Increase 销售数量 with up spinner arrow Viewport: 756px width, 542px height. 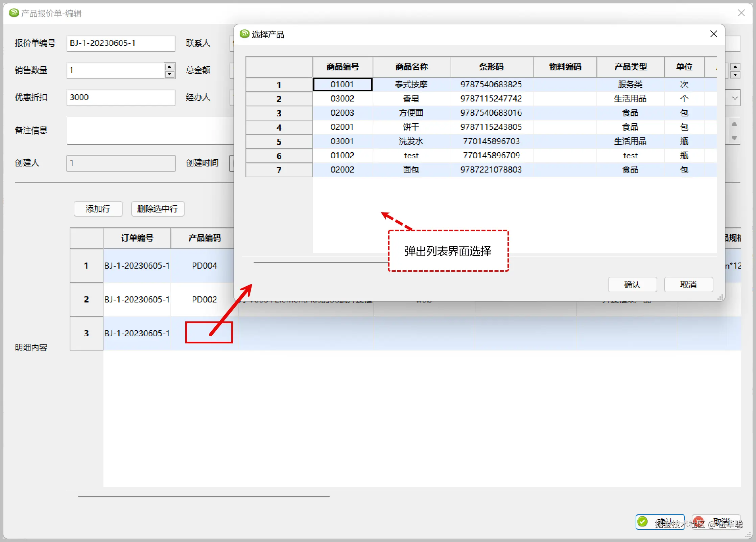tap(170, 67)
